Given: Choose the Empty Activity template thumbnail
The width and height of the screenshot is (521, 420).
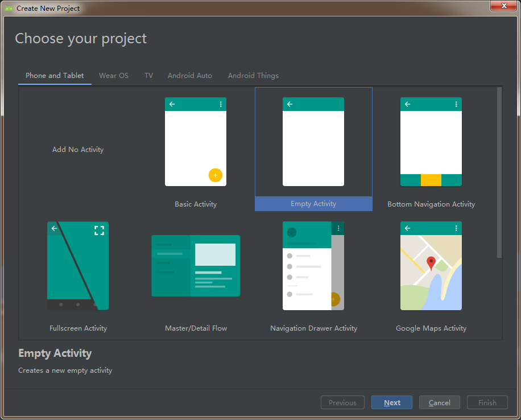Looking at the screenshot, I should point(313,142).
